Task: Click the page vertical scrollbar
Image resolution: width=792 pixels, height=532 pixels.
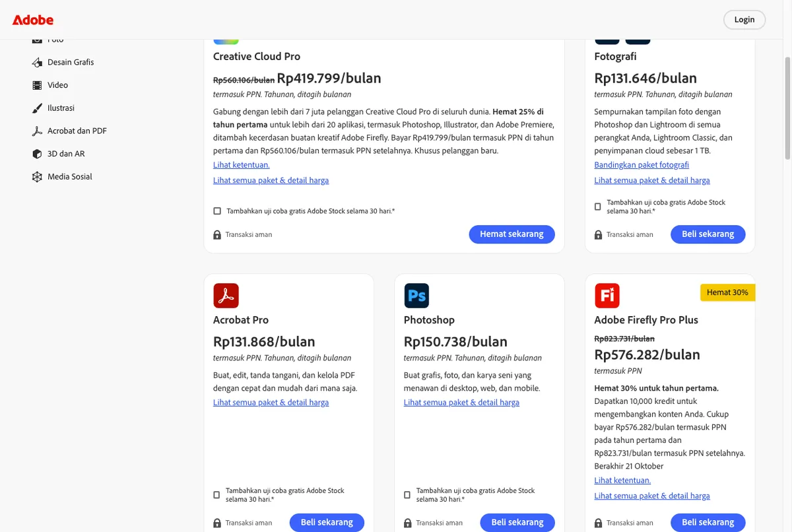Action: tap(787, 108)
